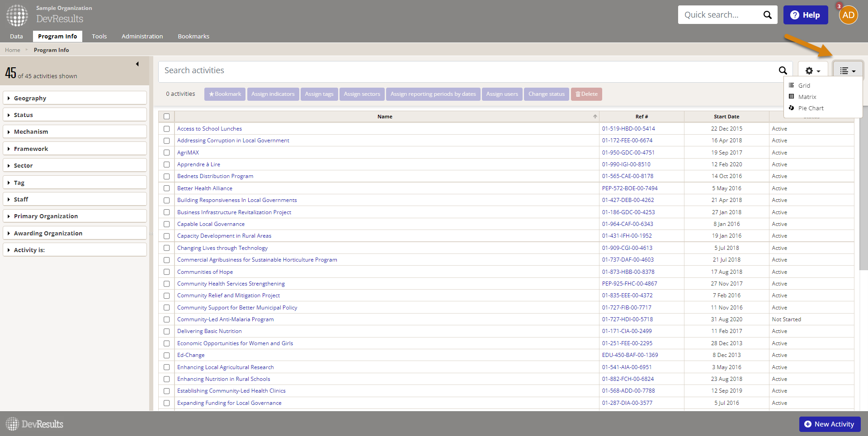
Task: Expand the Mechanism filter
Action: pos(75,131)
